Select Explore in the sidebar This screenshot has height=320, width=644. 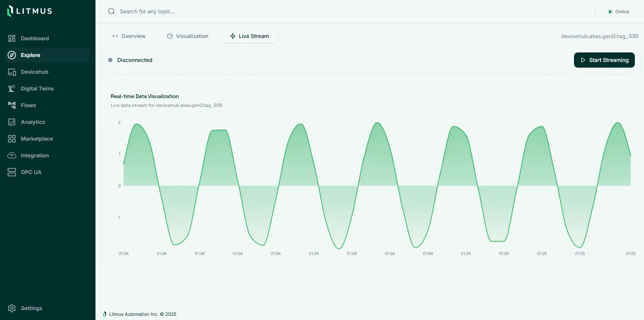pyautogui.click(x=47, y=55)
